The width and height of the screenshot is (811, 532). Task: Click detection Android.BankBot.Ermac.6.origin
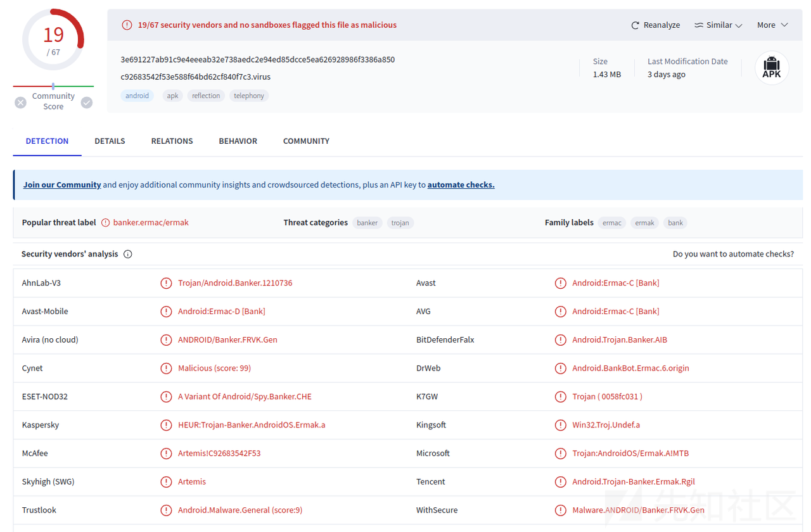(x=630, y=368)
